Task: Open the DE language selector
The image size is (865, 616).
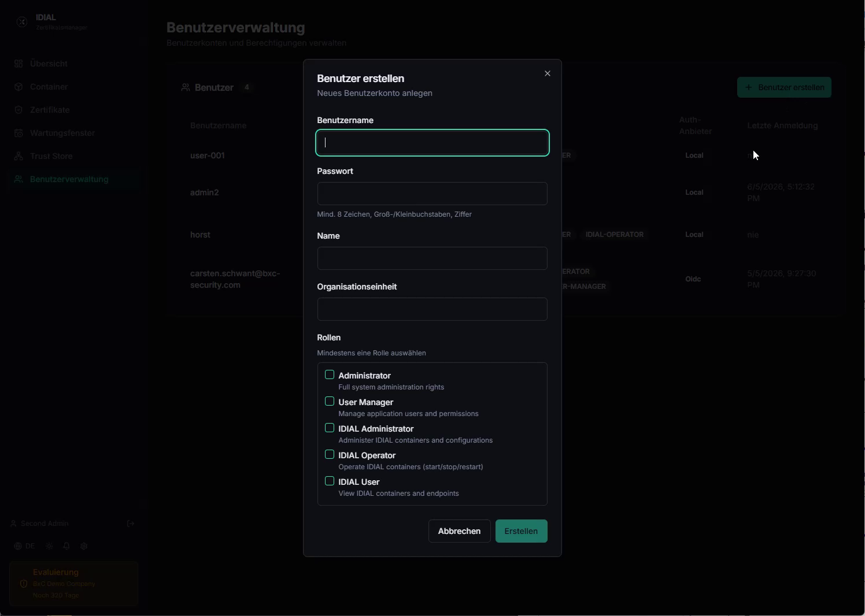Action: click(x=24, y=546)
